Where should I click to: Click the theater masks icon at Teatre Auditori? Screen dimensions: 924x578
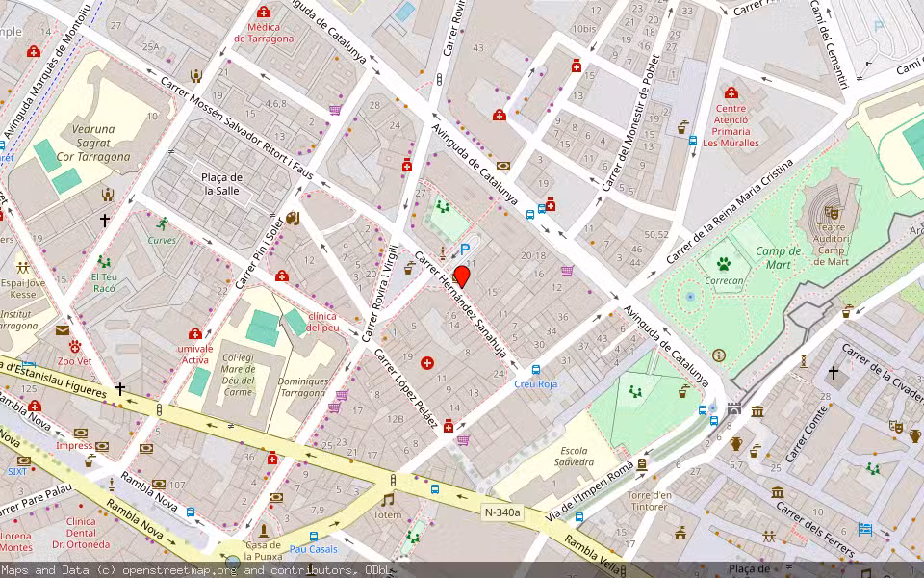point(832,213)
